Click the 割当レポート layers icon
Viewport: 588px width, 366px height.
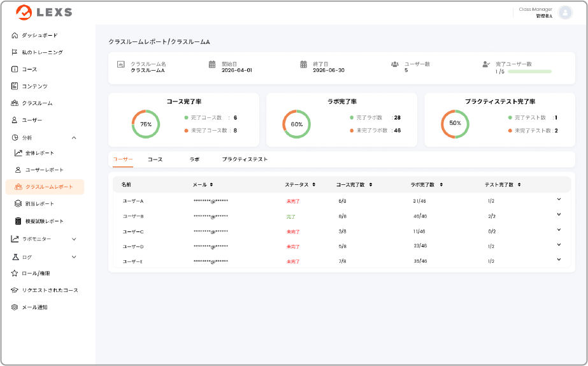[18, 203]
